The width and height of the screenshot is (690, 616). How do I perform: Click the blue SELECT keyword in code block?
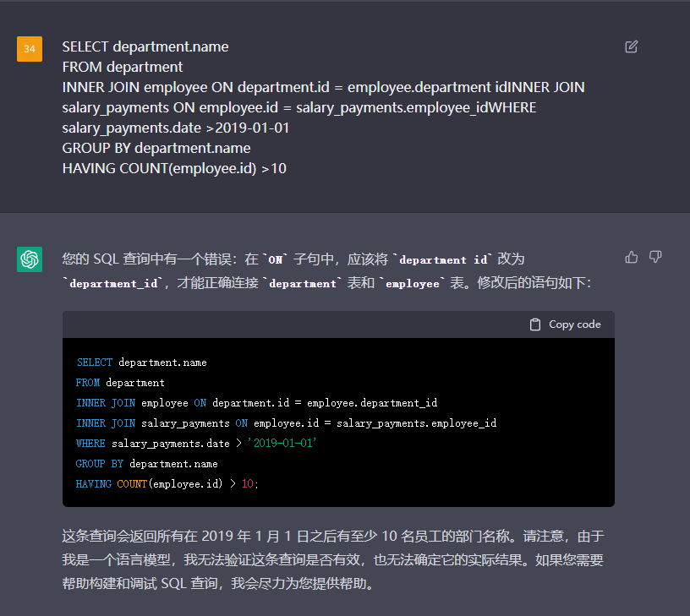(x=94, y=363)
